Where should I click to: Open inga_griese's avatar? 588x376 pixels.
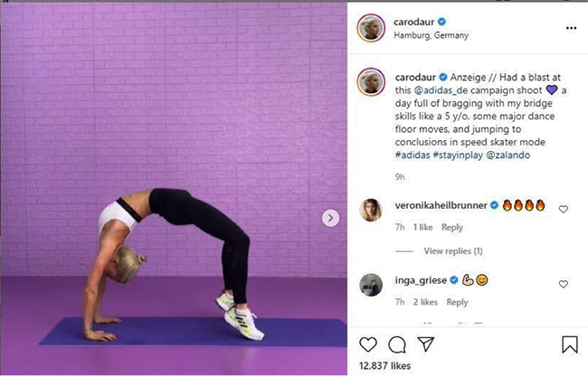[x=371, y=285]
